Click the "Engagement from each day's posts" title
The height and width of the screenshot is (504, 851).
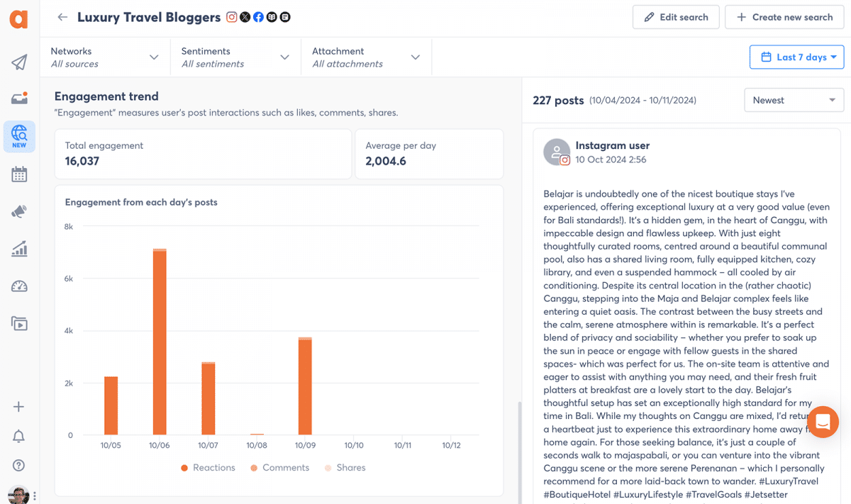(x=141, y=202)
